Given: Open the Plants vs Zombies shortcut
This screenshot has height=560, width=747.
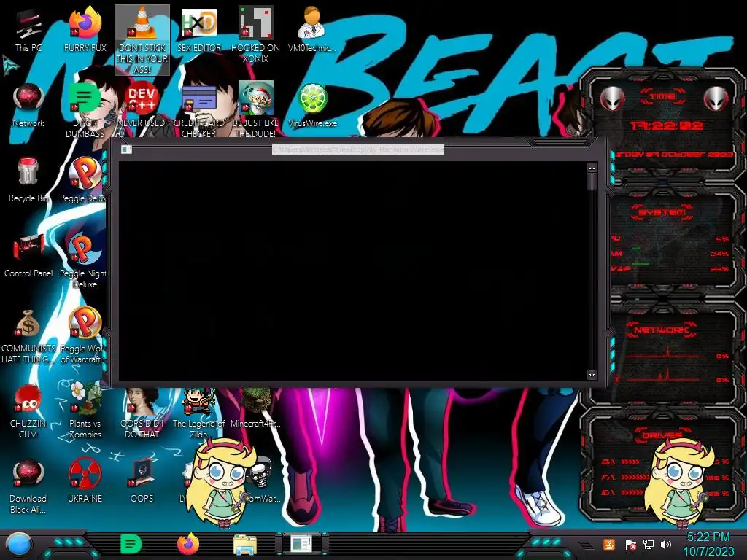Looking at the screenshot, I should 85,411.
